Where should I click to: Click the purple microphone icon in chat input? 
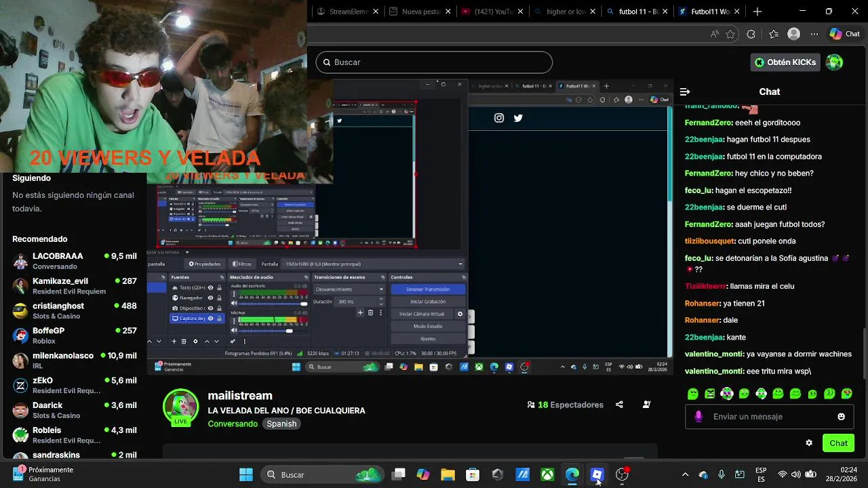tap(698, 416)
